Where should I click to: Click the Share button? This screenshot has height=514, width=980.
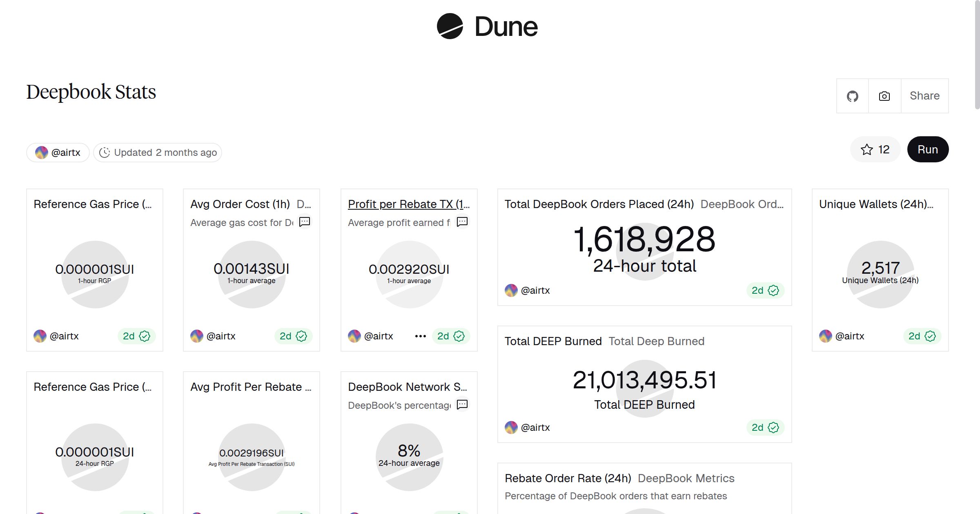click(924, 96)
